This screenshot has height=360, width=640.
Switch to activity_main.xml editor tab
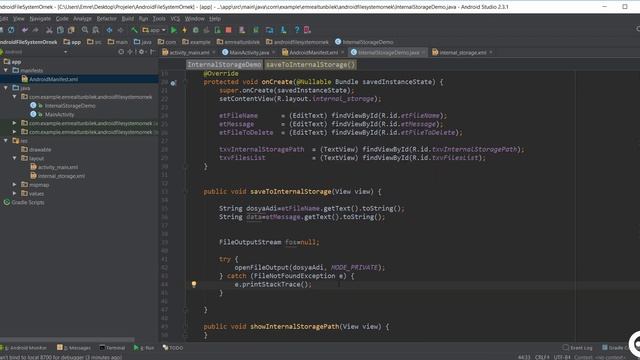pos(189,52)
